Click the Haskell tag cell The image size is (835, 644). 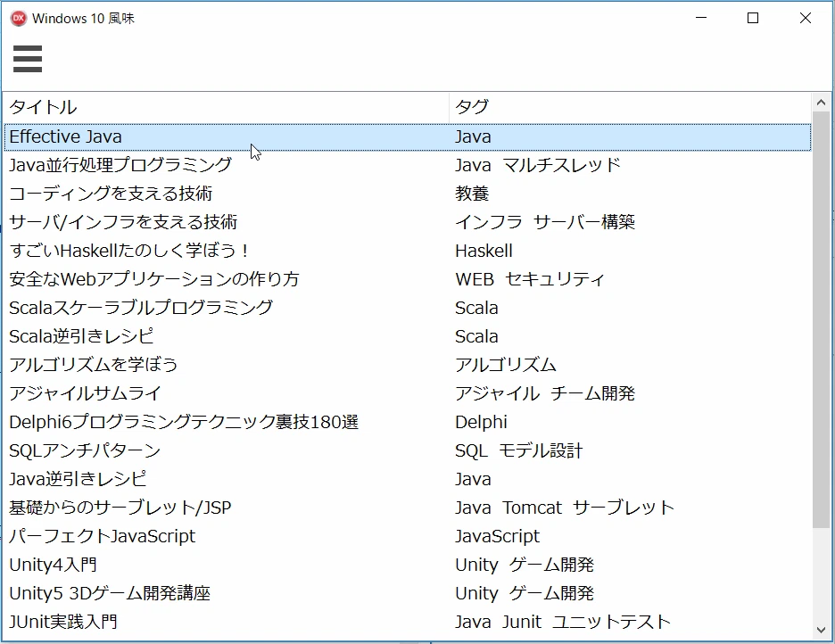click(x=484, y=251)
